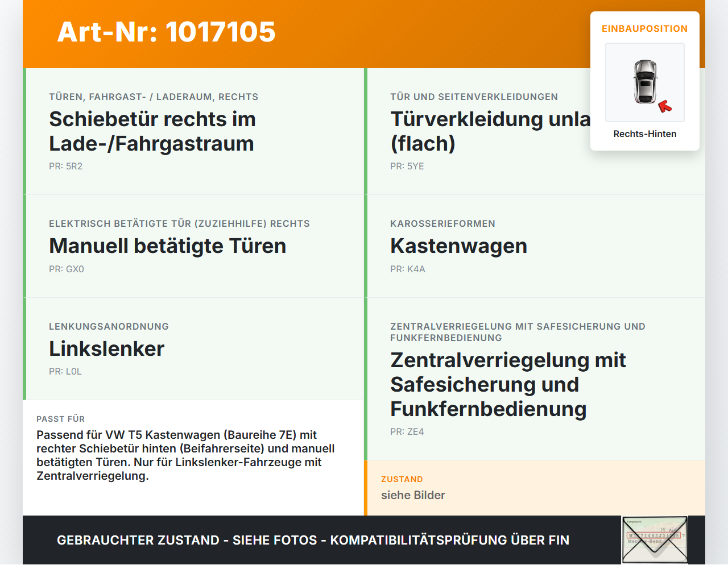The width and height of the screenshot is (728, 565).
Task: Click the Türverkleidung (flach) card
Action: (535, 131)
